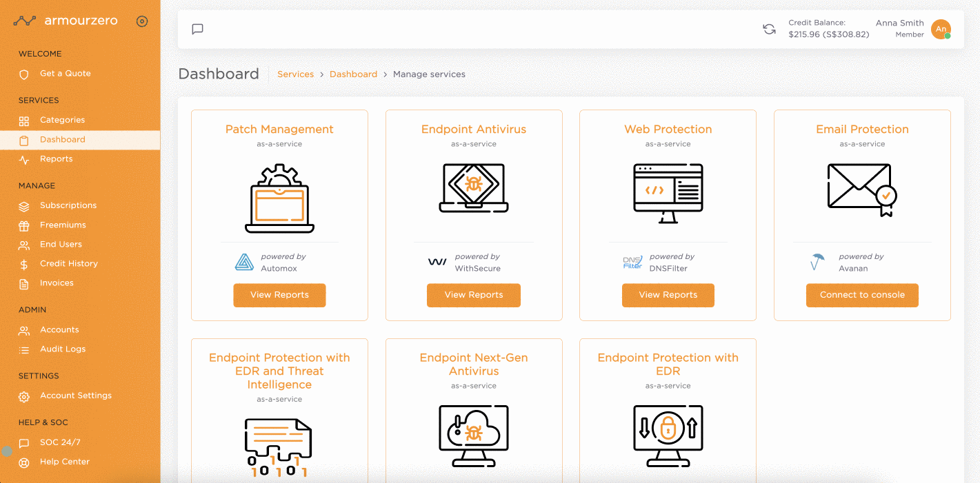Screen dimensions: 980x483
Task: Click the Endpoint Antivirus card title
Action: click(x=474, y=130)
